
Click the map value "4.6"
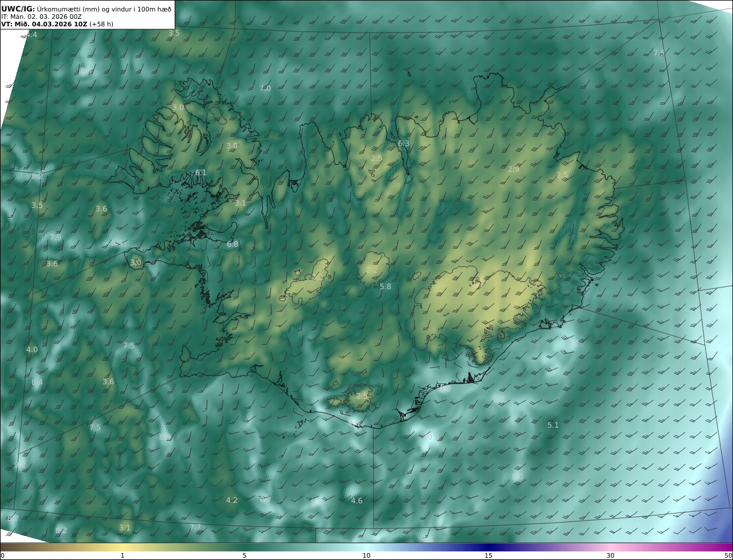[356, 501]
